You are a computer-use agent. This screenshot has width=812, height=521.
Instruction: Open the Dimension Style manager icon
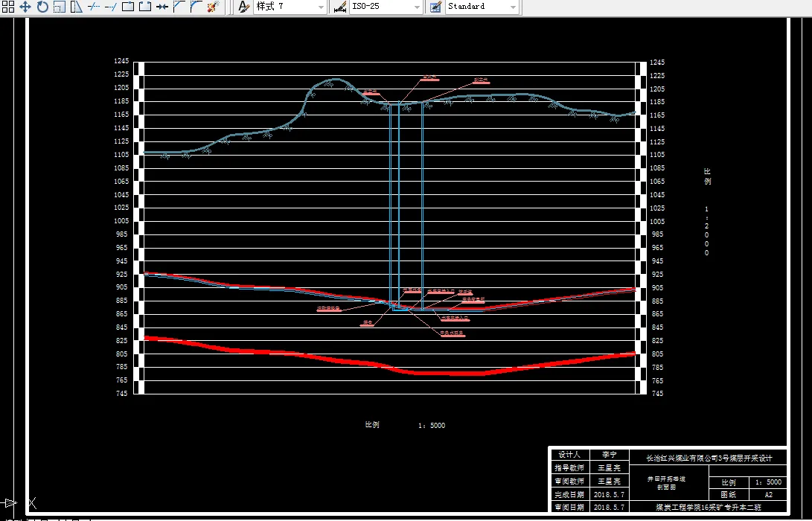[x=339, y=6]
